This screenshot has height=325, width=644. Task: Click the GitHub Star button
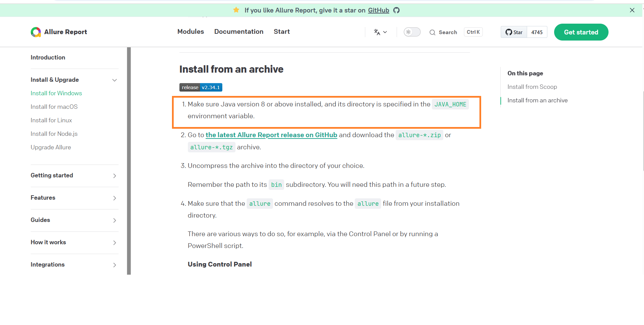(514, 32)
